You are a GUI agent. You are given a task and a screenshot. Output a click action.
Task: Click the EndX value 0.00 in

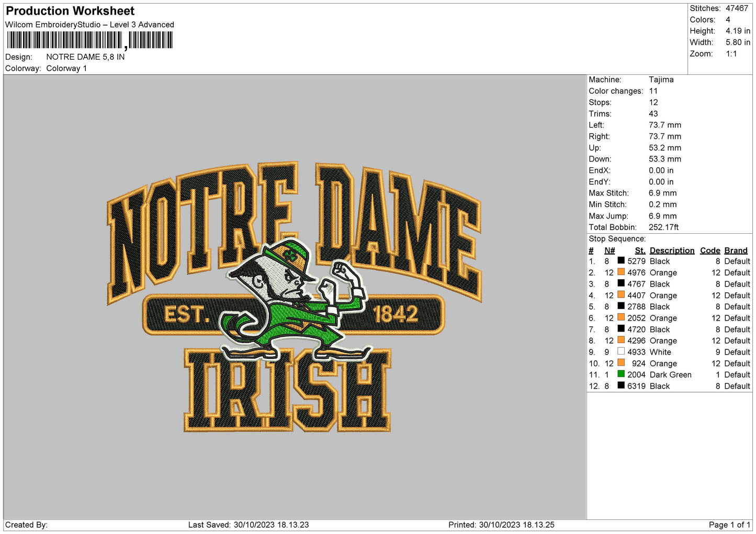click(x=661, y=171)
